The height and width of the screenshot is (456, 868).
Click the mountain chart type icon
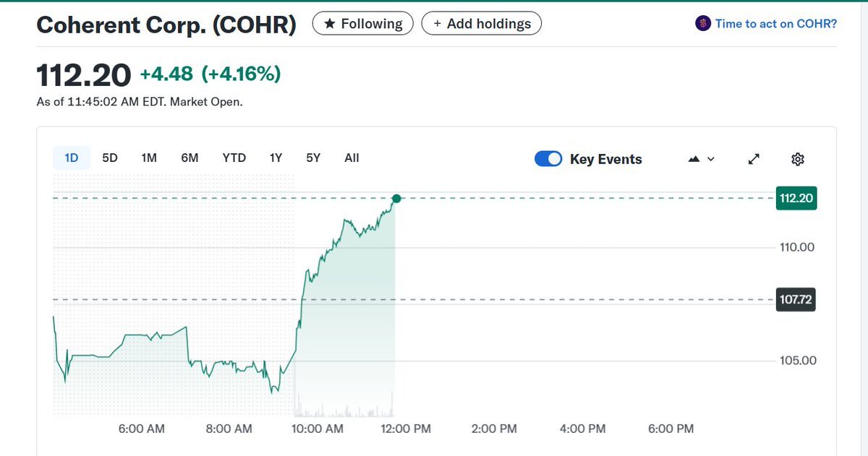(693, 159)
